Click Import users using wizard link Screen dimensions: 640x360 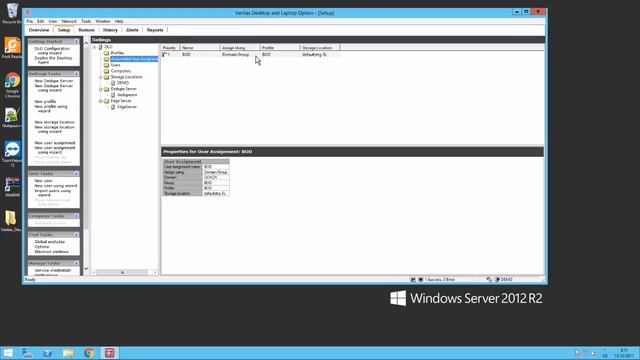53,193
